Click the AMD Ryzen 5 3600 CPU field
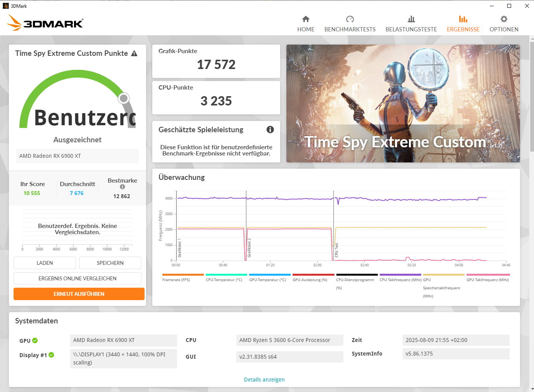Viewport: 534px width, 392px height. tap(290, 340)
